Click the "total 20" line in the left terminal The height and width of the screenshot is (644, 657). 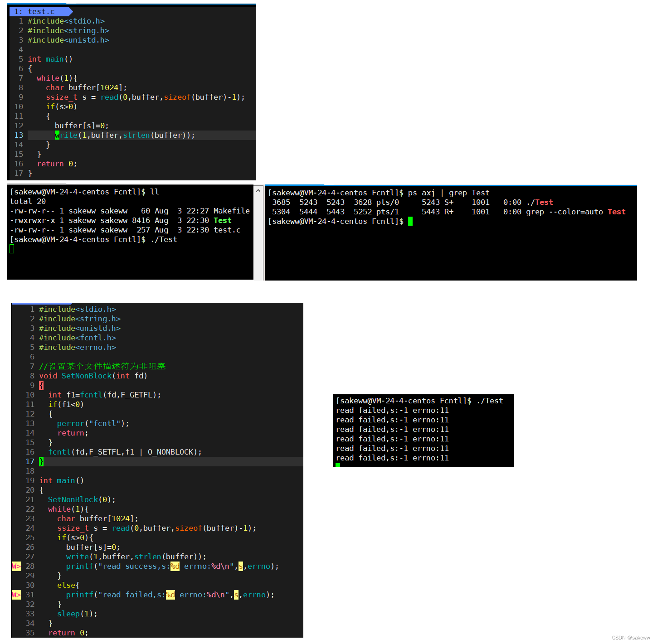click(28, 201)
